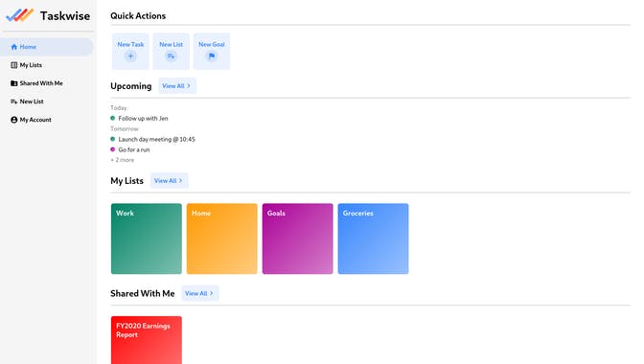Create a New Task quick action

[x=130, y=52]
